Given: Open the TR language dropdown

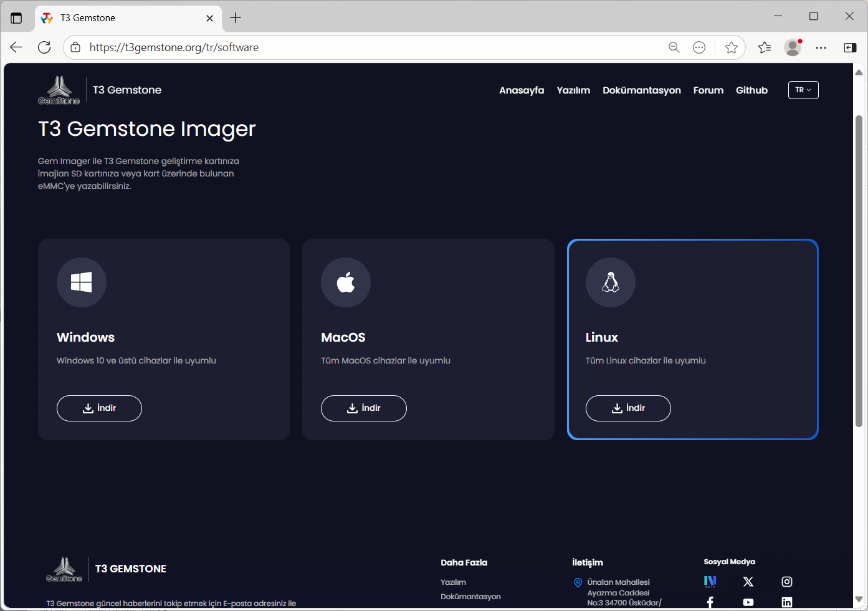Looking at the screenshot, I should click(x=803, y=90).
